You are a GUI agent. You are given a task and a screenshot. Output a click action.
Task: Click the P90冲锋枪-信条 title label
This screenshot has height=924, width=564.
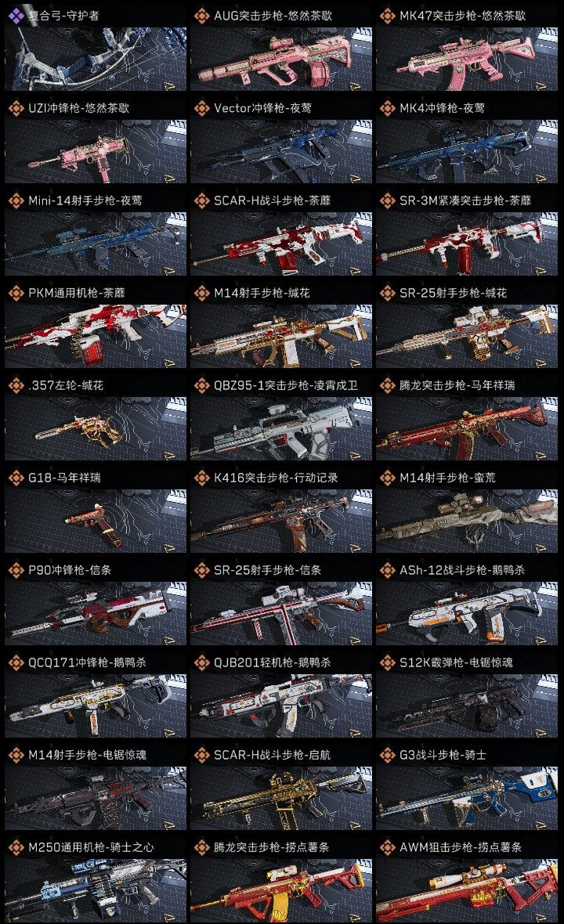[70, 570]
